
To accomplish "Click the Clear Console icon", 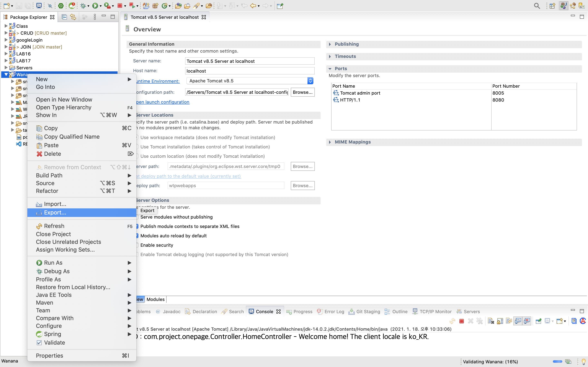I will 491,321.
